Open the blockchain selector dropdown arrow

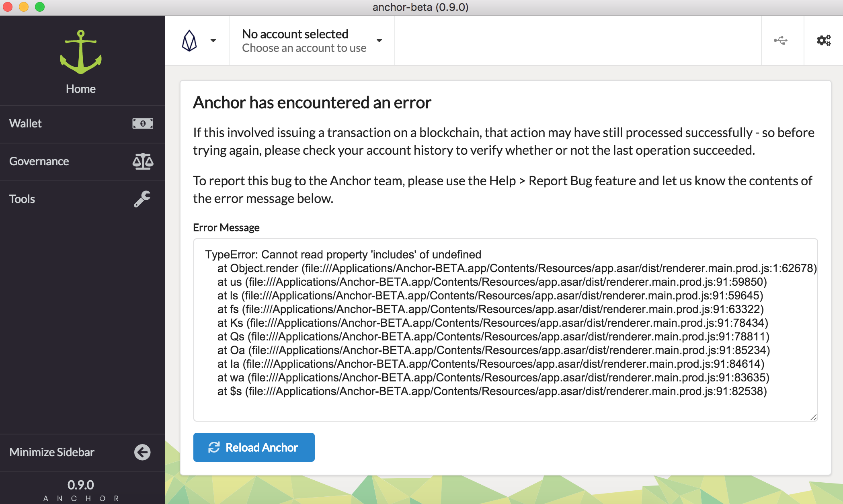[213, 41]
